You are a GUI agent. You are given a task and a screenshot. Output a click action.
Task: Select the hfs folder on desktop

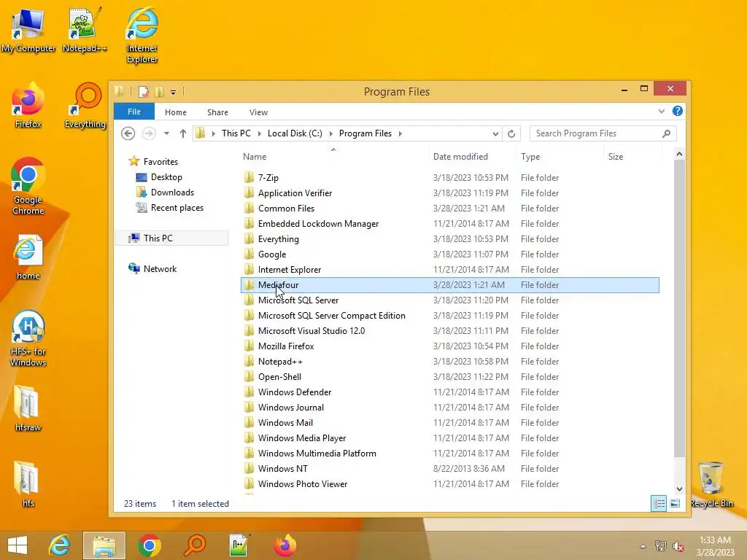pos(28,484)
